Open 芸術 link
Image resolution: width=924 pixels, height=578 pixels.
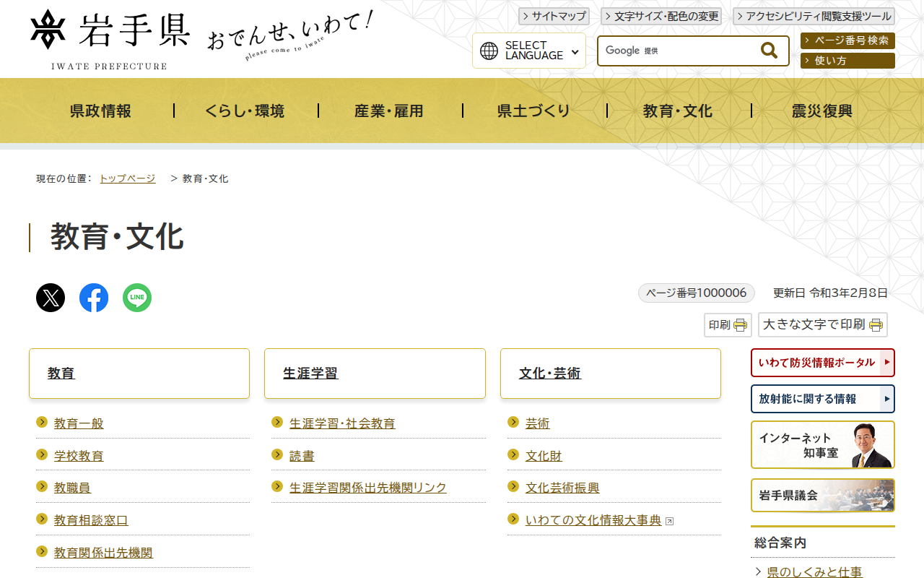click(538, 423)
